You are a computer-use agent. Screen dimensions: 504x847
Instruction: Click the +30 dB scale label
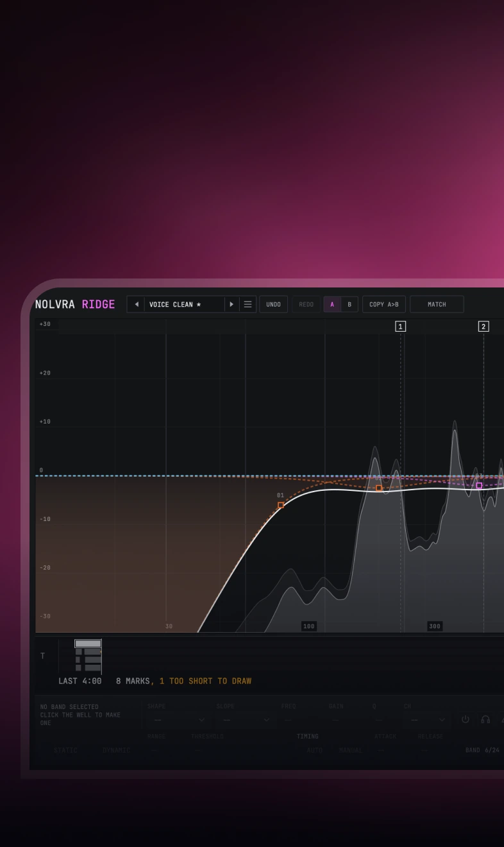click(45, 324)
